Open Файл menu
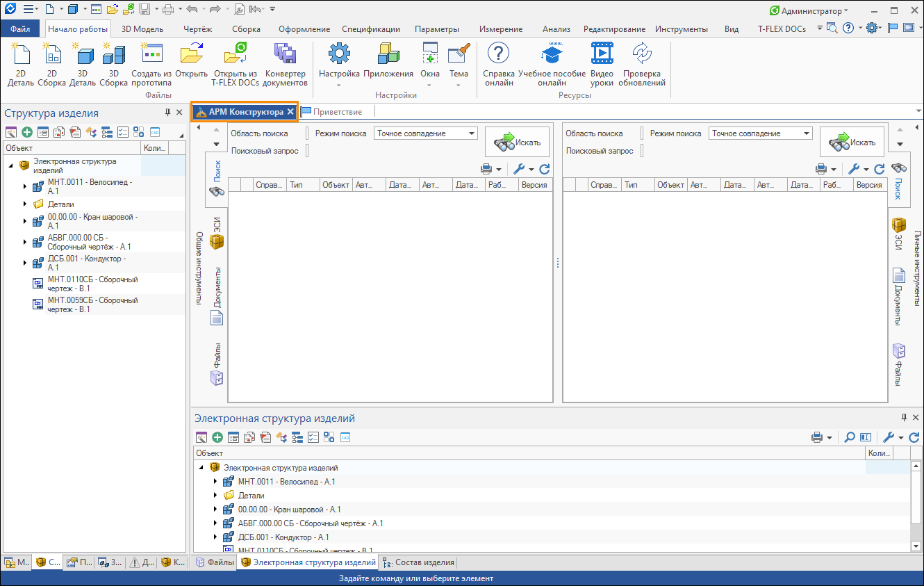This screenshot has height=586, width=924. coord(20,29)
